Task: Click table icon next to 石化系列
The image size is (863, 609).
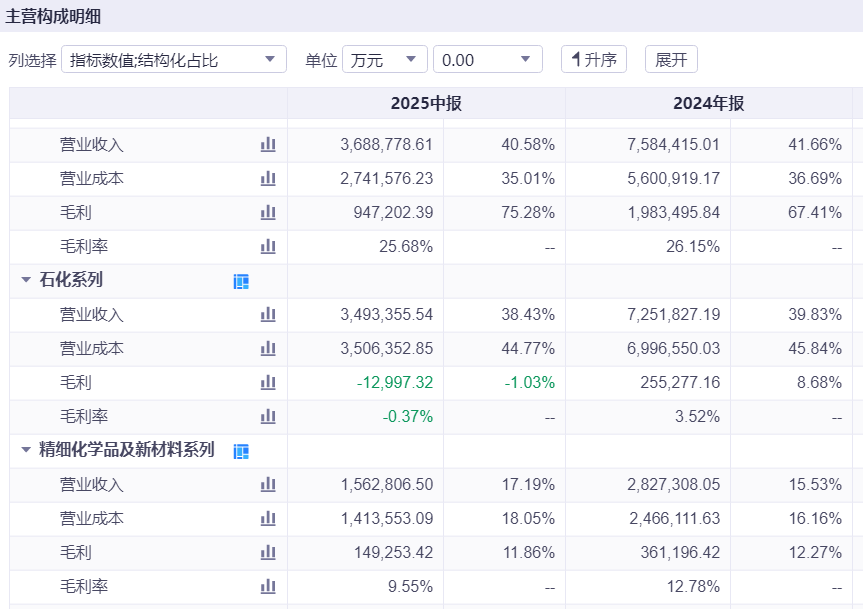Action: [x=241, y=281]
